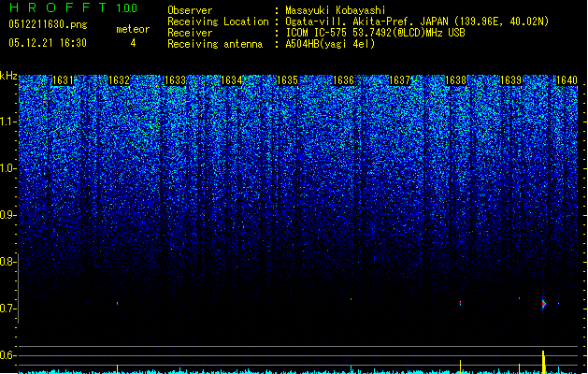Click the date stamp 05.12.21 16:30
This screenshot has height=374, width=588.
pyautogui.click(x=48, y=43)
